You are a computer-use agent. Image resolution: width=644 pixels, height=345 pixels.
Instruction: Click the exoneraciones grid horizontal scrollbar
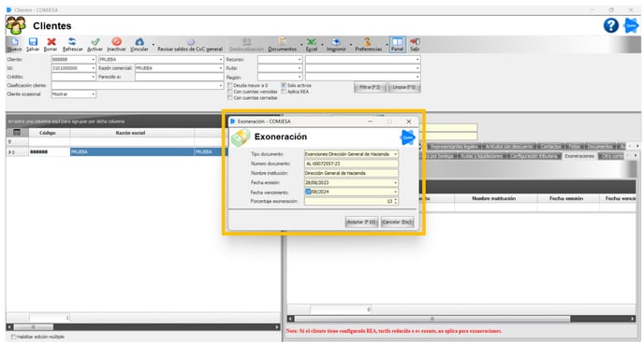pyautogui.click(x=432, y=319)
